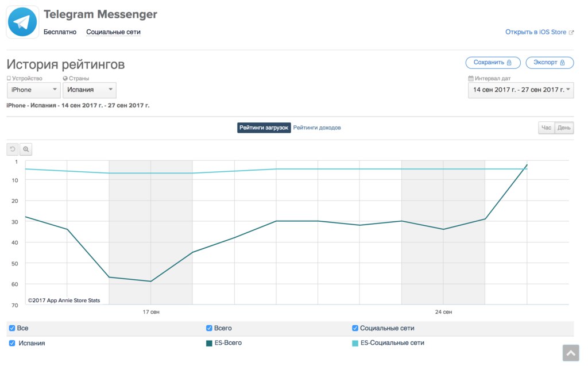Click the Telegram Messenger app icon
Image resolution: width=588 pixels, height=366 pixels.
click(x=22, y=22)
